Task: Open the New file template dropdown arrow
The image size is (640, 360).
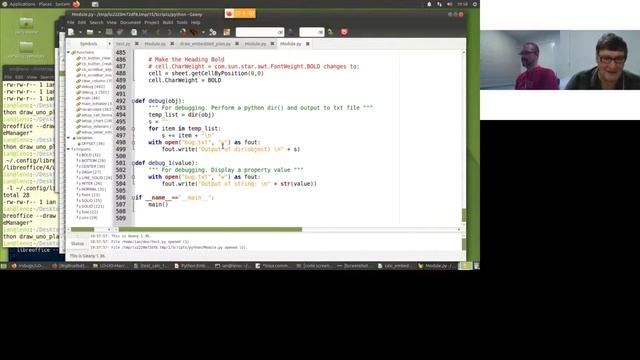Action: (x=80, y=32)
